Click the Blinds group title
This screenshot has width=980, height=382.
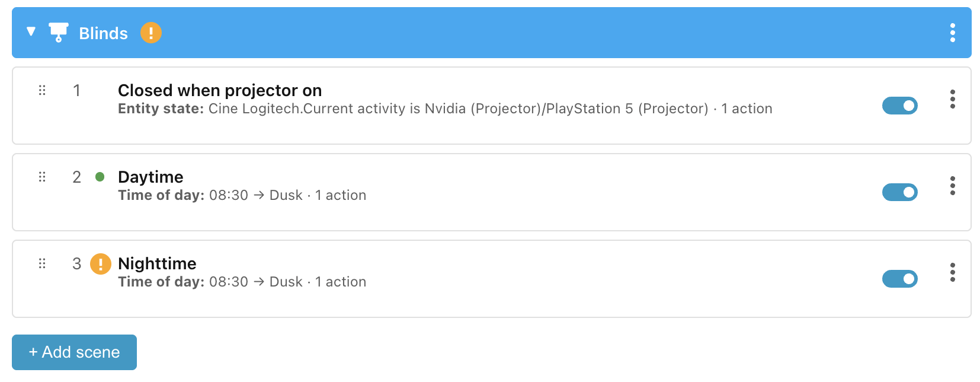[103, 33]
